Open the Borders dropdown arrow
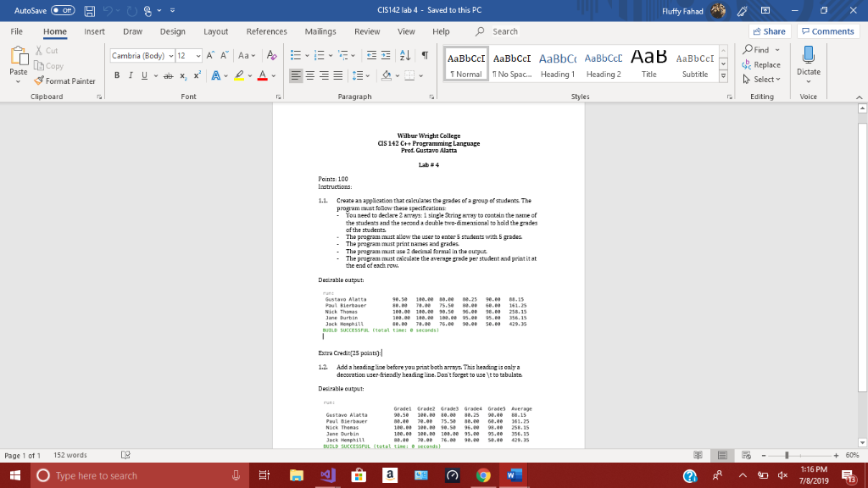The image size is (868, 488). pos(421,75)
